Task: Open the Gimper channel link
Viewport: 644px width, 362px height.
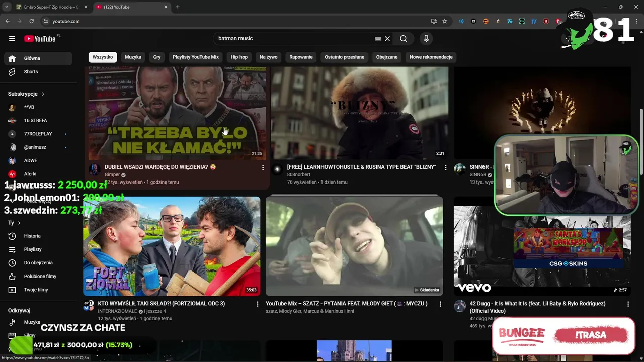Action: pyautogui.click(x=112, y=175)
